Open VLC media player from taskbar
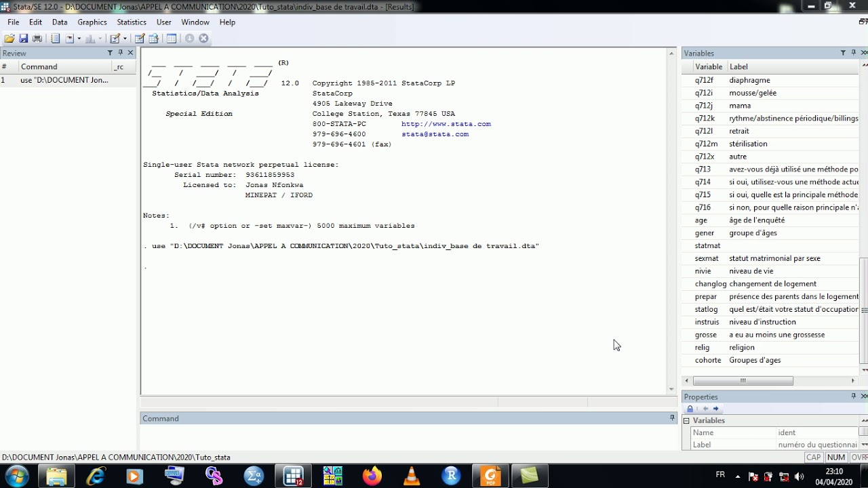Screen dimensions: 868x488 [x=412, y=476]
